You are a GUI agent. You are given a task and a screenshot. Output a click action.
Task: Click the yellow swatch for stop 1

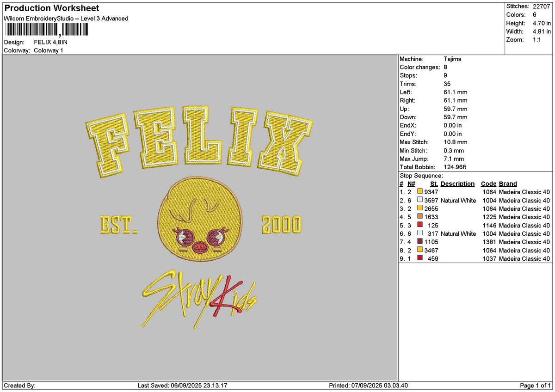click(x=420, y=192)
